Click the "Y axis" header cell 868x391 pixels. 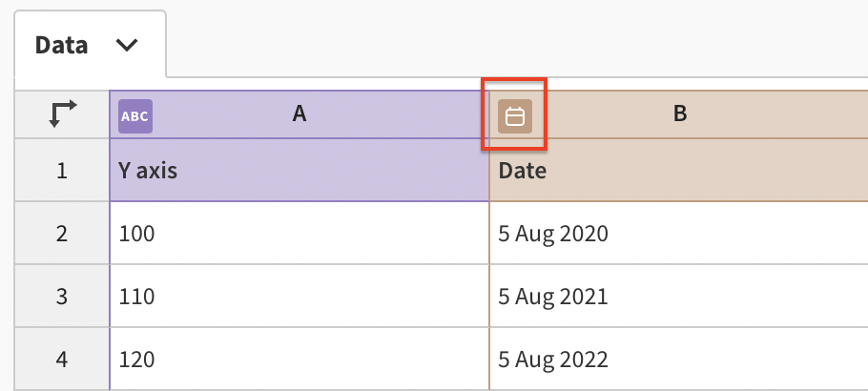coord(300,170)
